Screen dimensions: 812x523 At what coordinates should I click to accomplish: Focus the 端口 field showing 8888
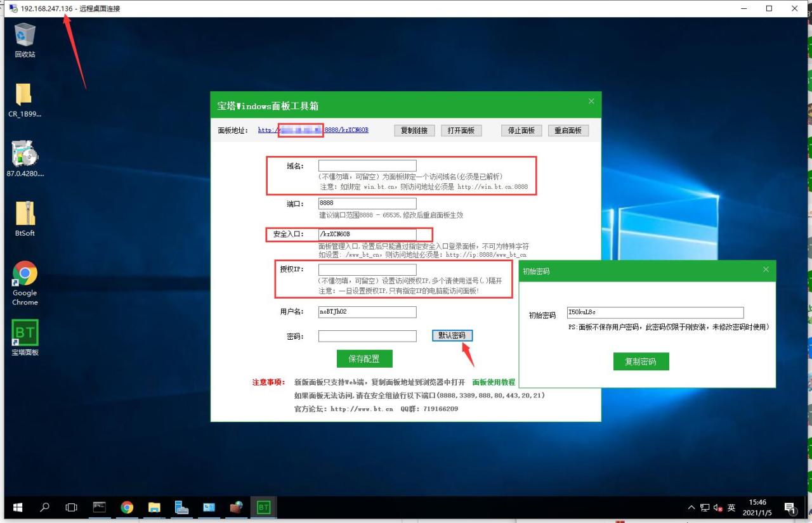click(367, 203)
